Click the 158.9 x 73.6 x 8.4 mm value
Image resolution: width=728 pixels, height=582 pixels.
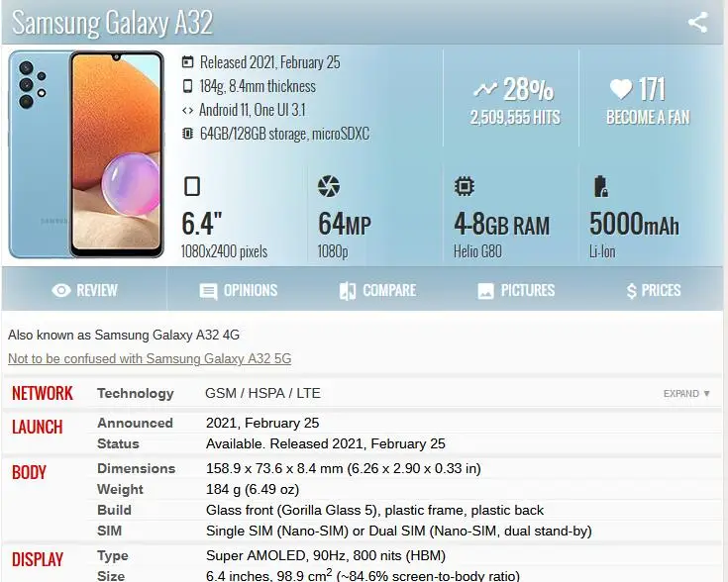click(344, 468)
